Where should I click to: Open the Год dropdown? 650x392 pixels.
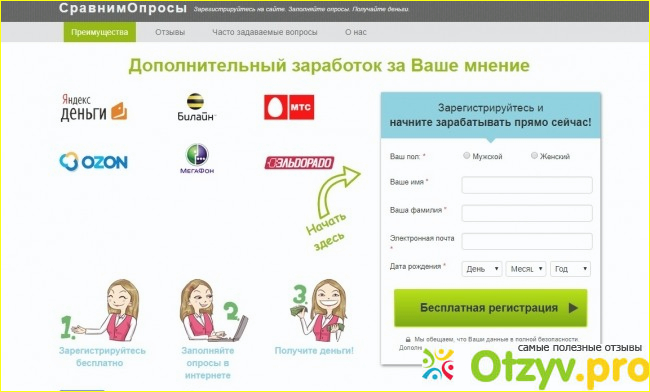(570, 269)
